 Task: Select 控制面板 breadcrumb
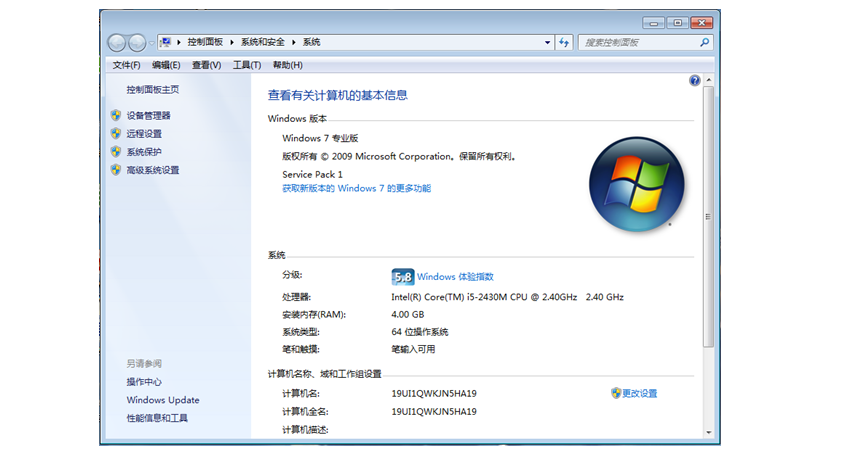(205, 42)
